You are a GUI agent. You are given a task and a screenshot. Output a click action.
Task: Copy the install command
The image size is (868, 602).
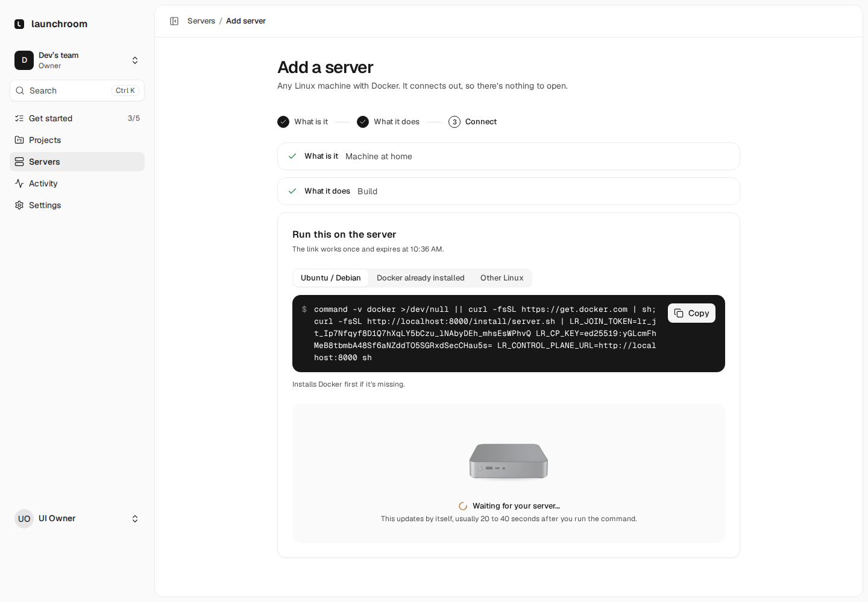click(691, 313)
